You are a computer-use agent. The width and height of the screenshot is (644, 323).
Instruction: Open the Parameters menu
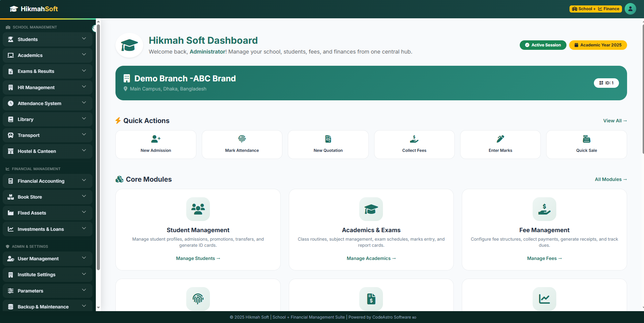point(47,291)
